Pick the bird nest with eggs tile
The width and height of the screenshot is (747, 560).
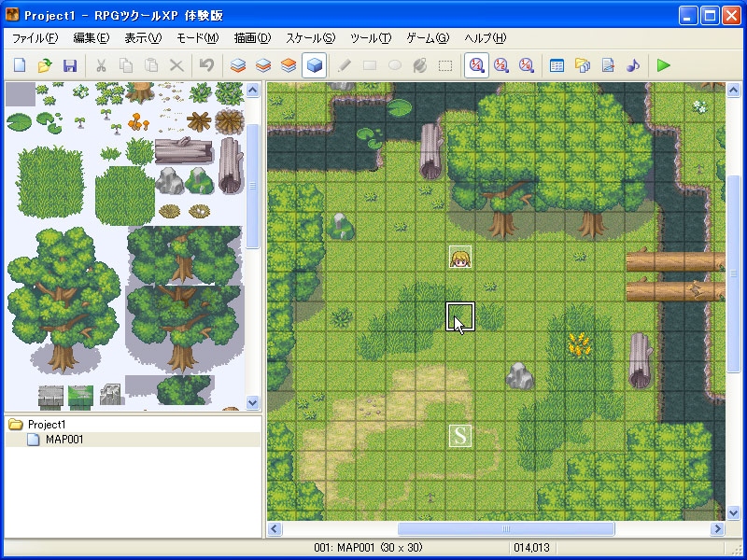[x=199, y=211]
